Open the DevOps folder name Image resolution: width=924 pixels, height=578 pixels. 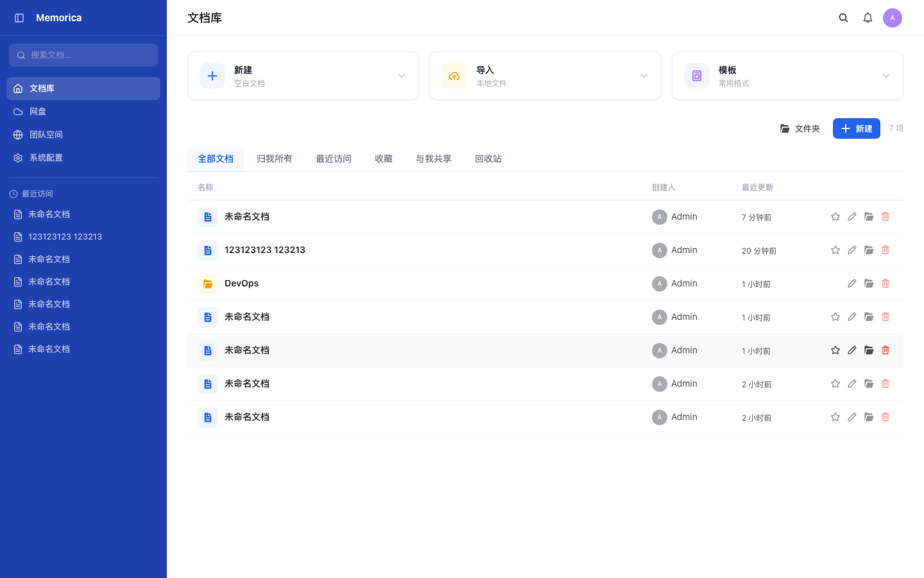241,283
